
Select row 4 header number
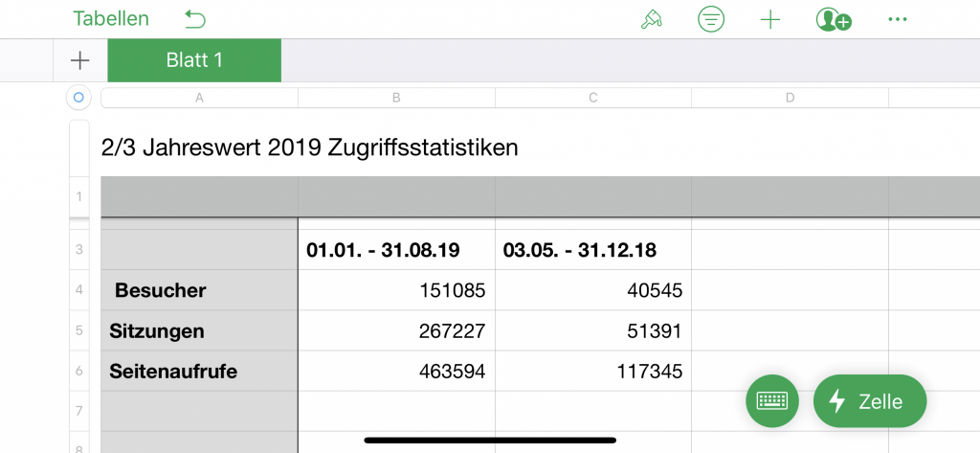coord(79,289)
